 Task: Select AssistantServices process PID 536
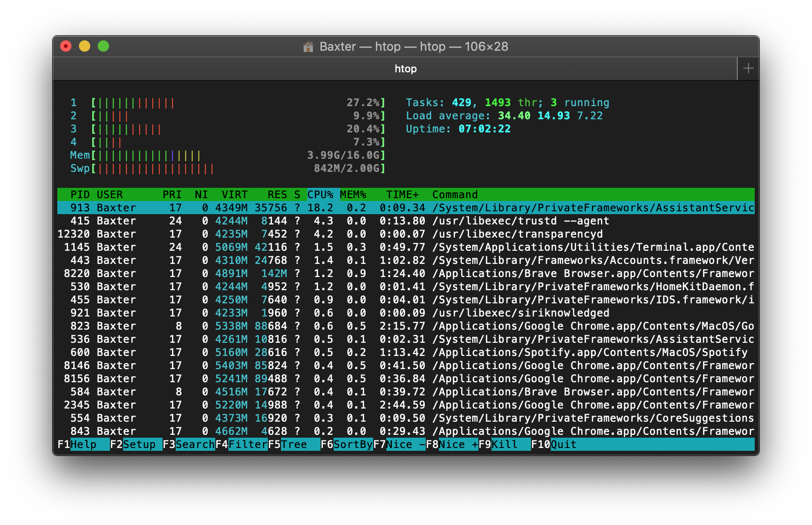point(406,339)
